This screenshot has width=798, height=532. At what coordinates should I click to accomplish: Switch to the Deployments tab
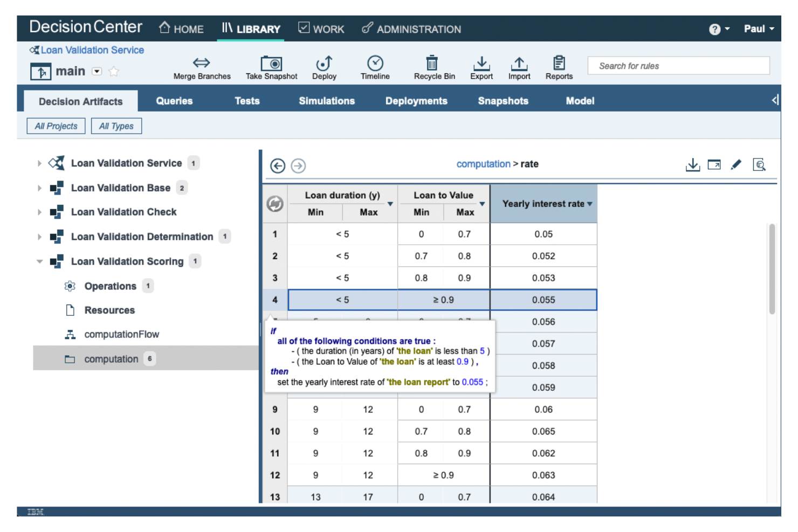[416, 101]
